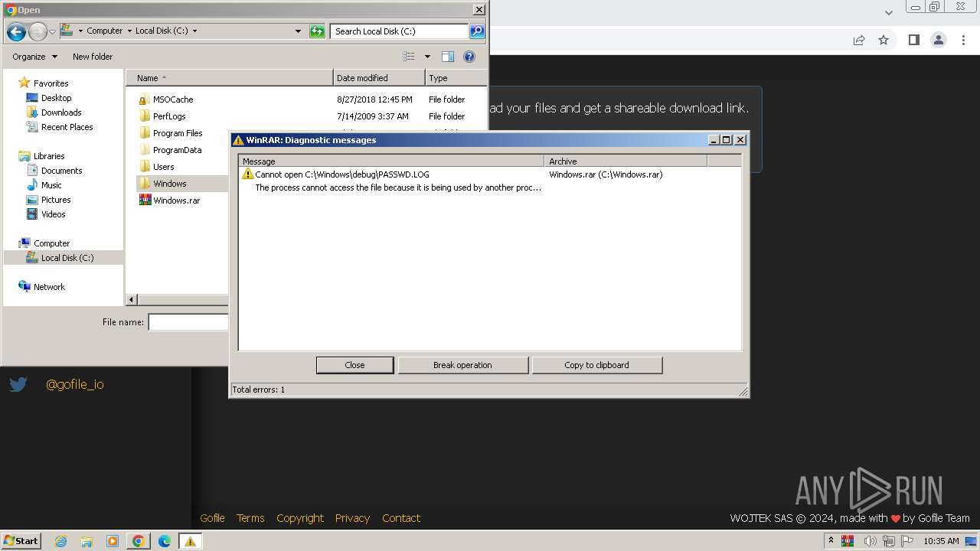The image size is (980, 551).
Task: Open the Pictures library
Action: pos(56,200)
